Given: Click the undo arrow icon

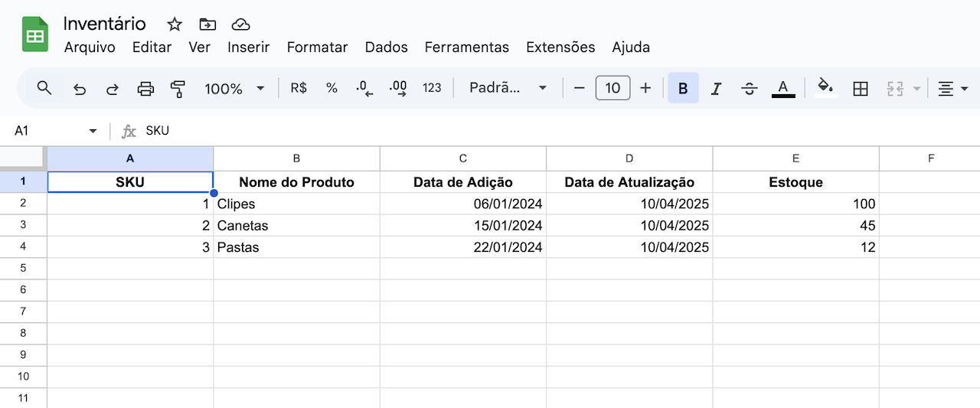Looking at the screenshot, I should (80, 89).
